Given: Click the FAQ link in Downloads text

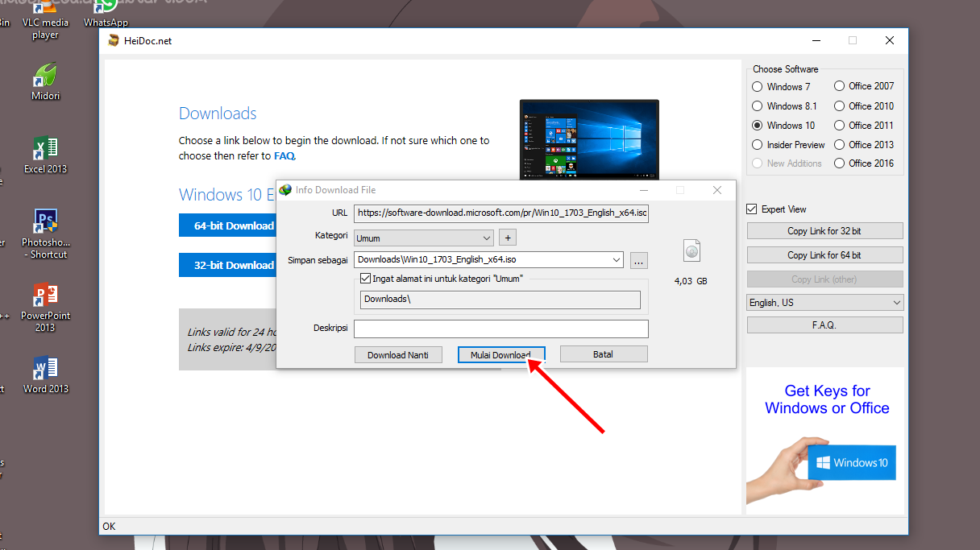Looking at the screenshot, I should pyautogui.click(x=284, y=156).
